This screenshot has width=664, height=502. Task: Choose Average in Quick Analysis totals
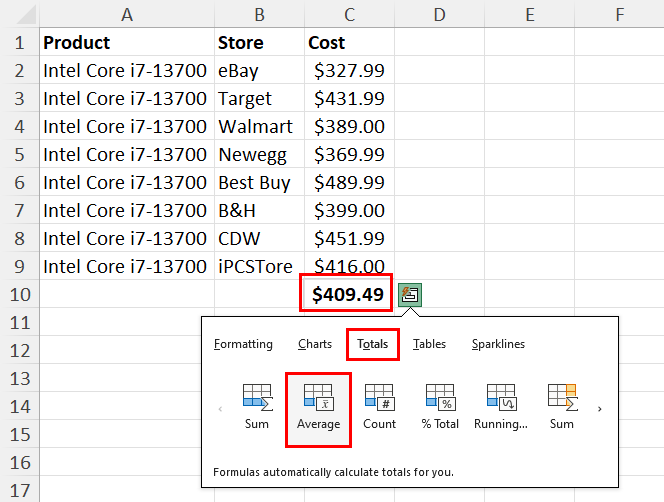click(x=318, y=410)
